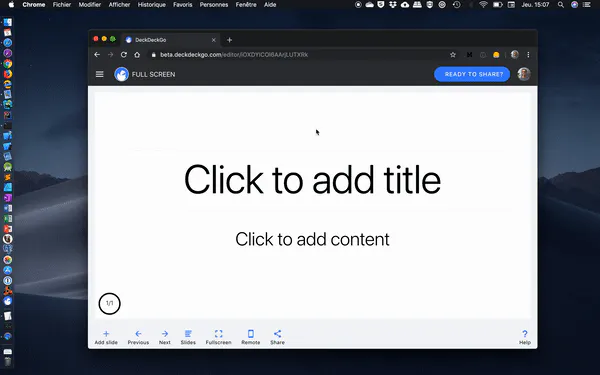Click the browser Back arrow
This screenshot has width=600, height=375.
[x=97, y=55]
